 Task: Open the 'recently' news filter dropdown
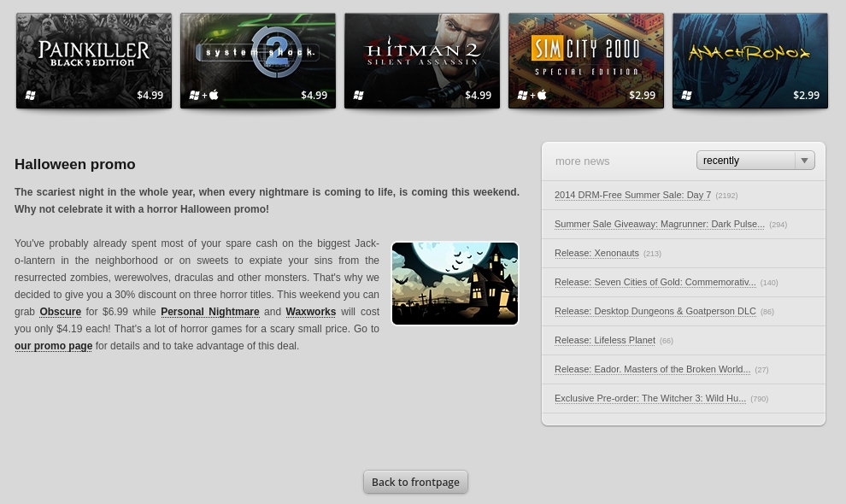pyautogui.click(x=755, y=161)
